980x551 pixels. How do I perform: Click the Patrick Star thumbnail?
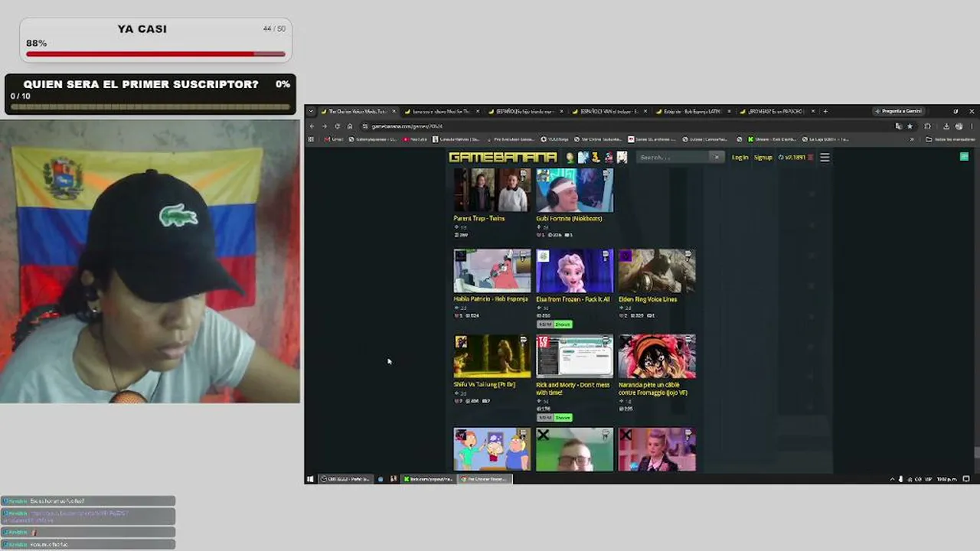click(x=492, y=271)
